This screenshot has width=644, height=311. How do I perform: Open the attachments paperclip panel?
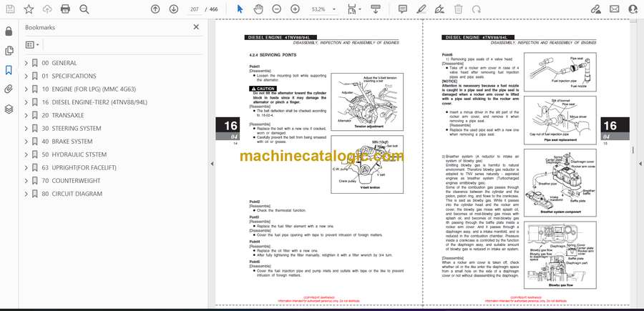pos(9,89)
